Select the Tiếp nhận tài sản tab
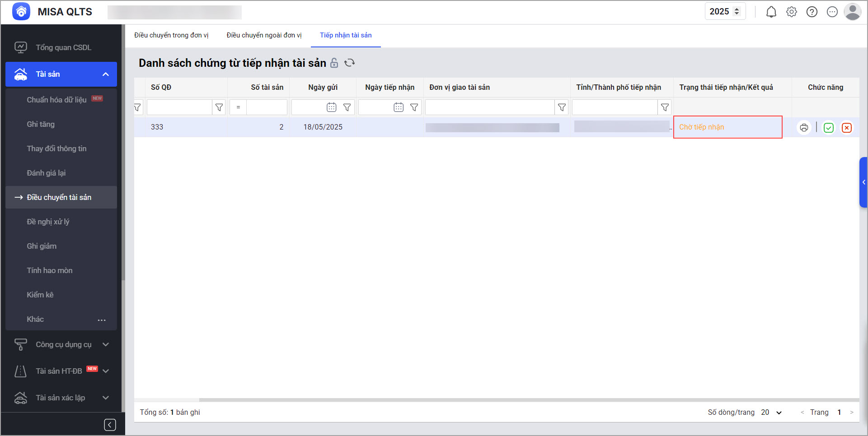The width and height of the screenshot is (868, 436). (x=346, y=35)
